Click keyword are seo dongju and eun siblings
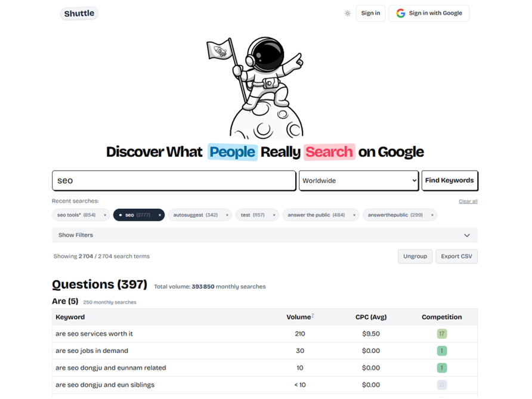The width and height of the screenshot is (532, 399). [105, 385]
